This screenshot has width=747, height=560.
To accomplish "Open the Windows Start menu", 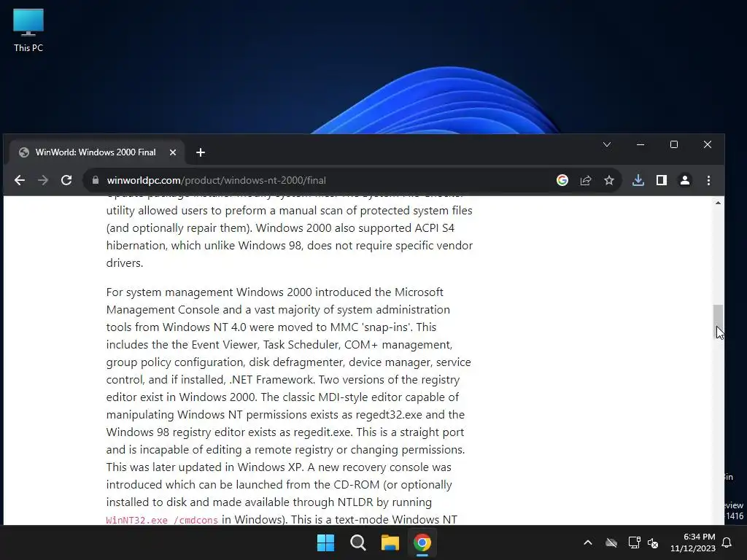I will point(326,542).
